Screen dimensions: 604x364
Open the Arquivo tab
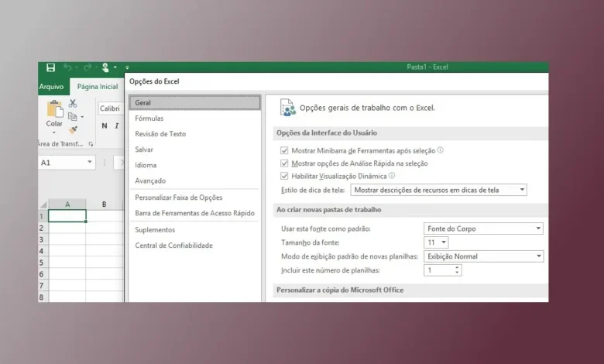pos(52,86)
